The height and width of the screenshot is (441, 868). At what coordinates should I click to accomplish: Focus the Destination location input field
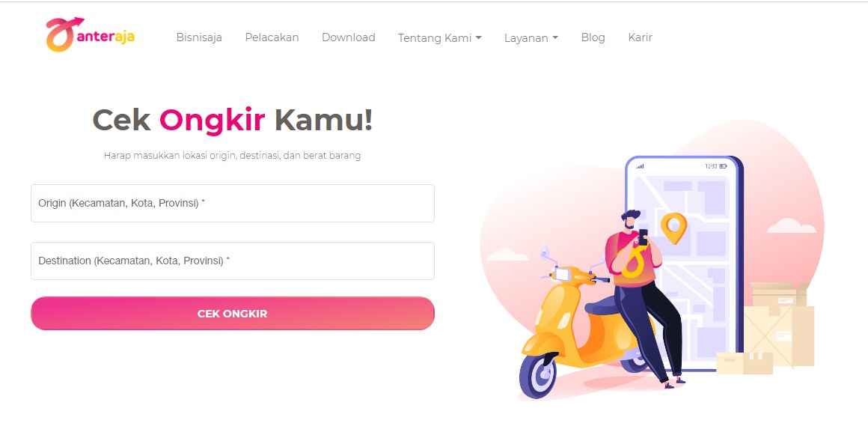click(233, 261)
